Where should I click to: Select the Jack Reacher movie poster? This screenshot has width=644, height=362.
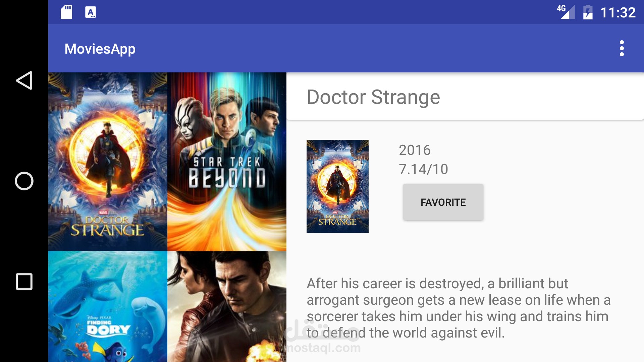(x=227, y=306)
